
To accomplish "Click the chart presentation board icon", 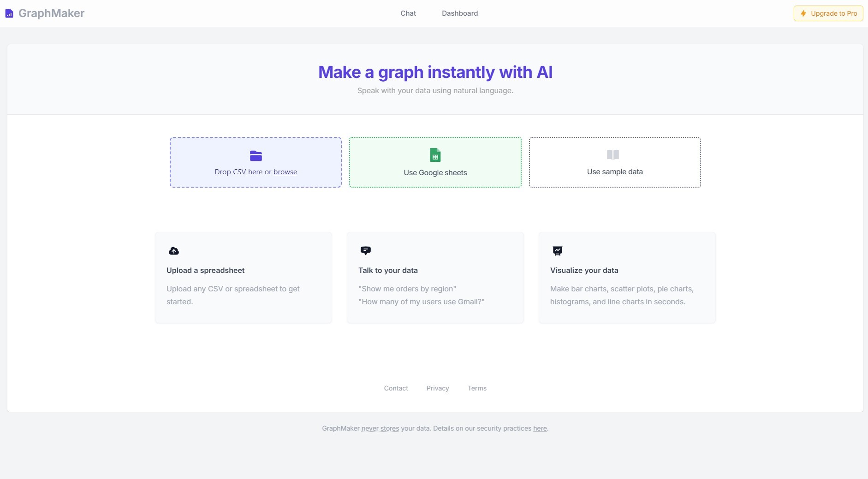I will tap(558, 251).
